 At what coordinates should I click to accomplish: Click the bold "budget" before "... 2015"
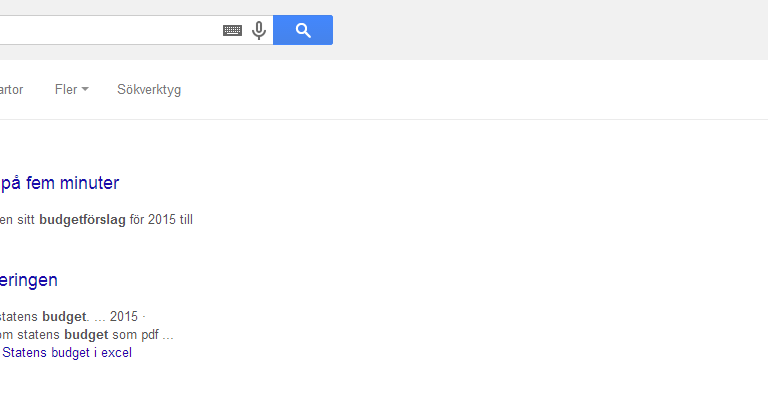pyautogui.click(x=64, y=317)
